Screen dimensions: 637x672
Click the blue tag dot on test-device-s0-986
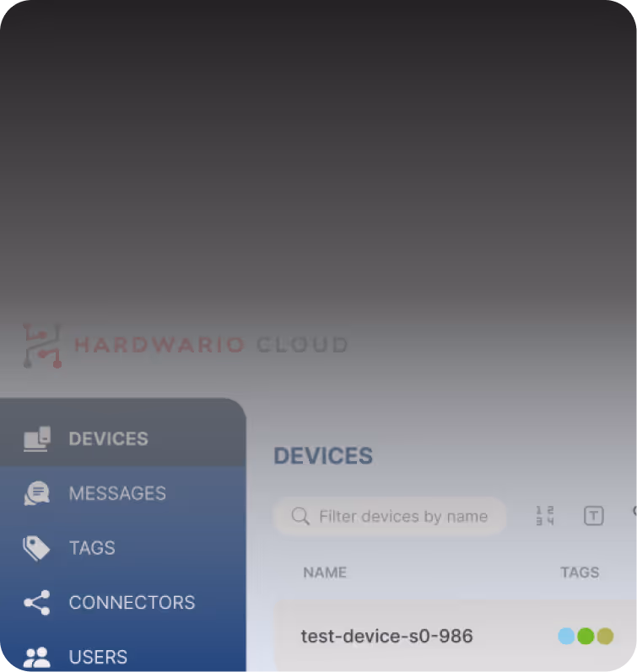[566, 636]
